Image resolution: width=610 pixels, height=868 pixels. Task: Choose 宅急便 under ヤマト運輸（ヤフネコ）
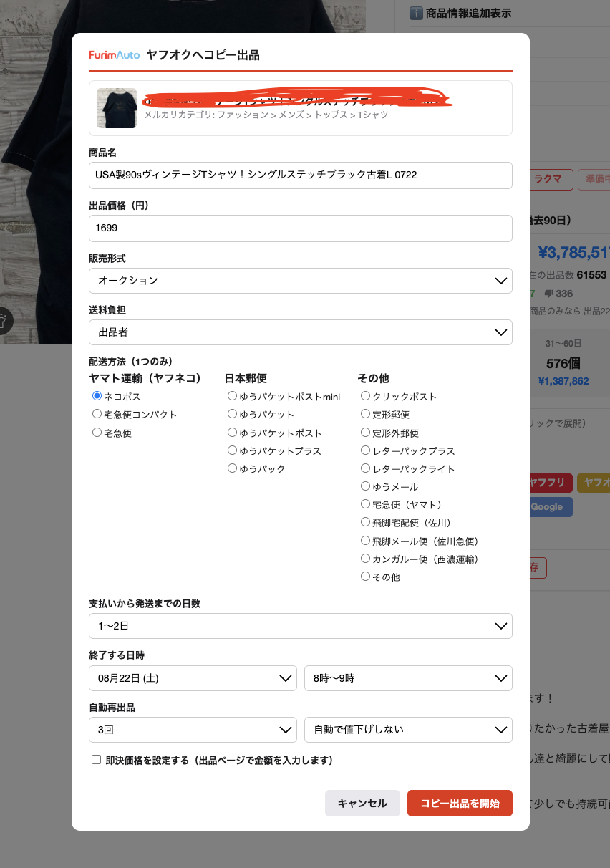pyautogui.click(x=97, y=433)
